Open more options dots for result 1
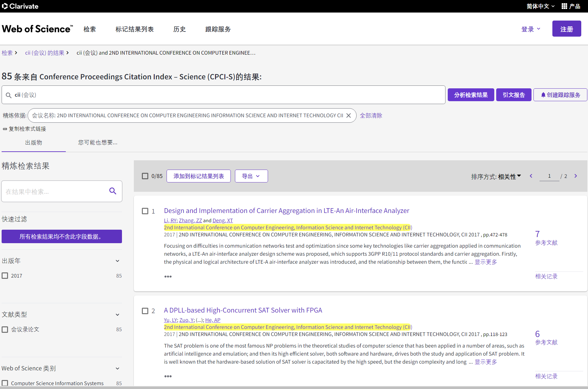Screen dimensions: 588x389 (x=168, y=277)
